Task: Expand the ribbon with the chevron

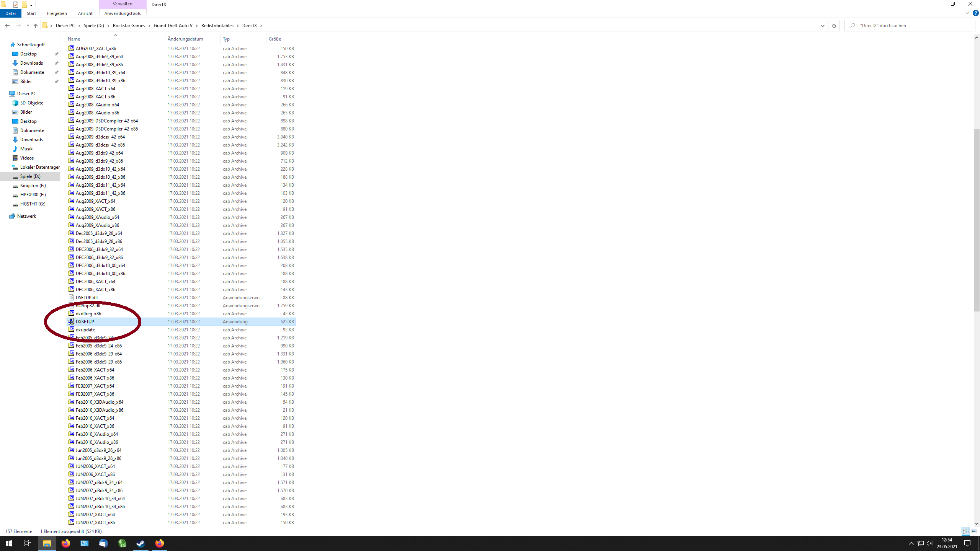Action: coord(967,13)
